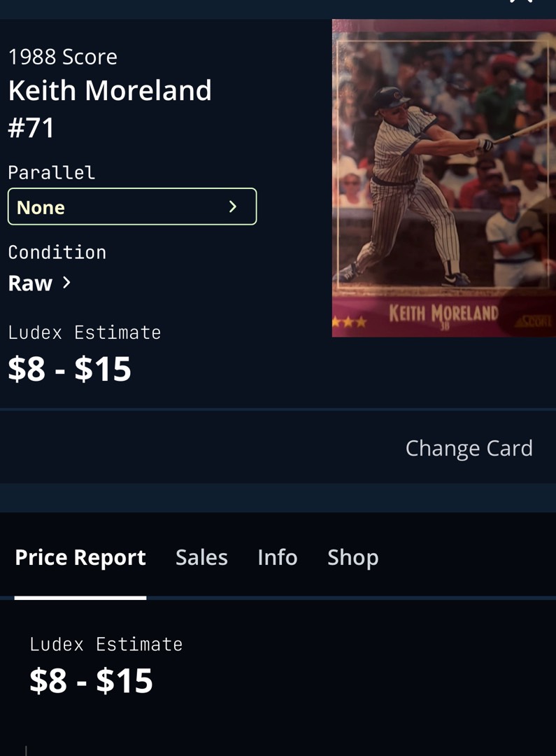Click the Condition label
Screen dimensions: 556x756
pyautogui.click(x=57, y=253)
